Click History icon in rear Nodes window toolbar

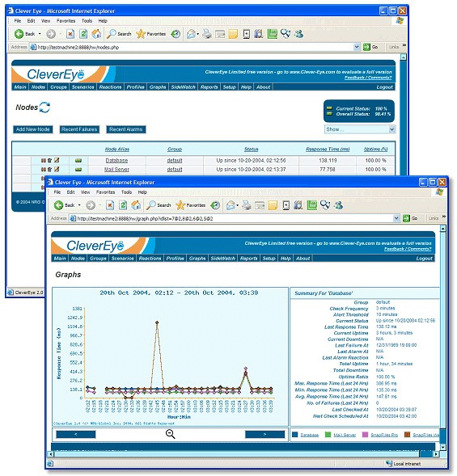click(x=176, y=34)
